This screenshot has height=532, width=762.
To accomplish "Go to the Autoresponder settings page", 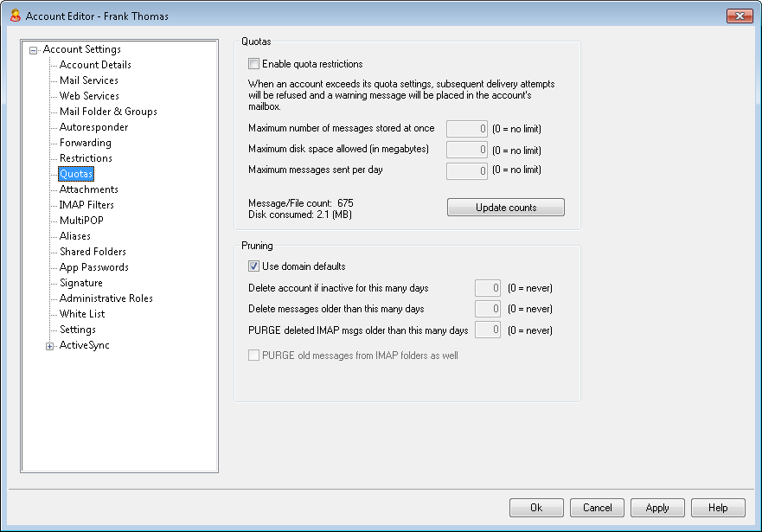I will [x=93, y=127].
